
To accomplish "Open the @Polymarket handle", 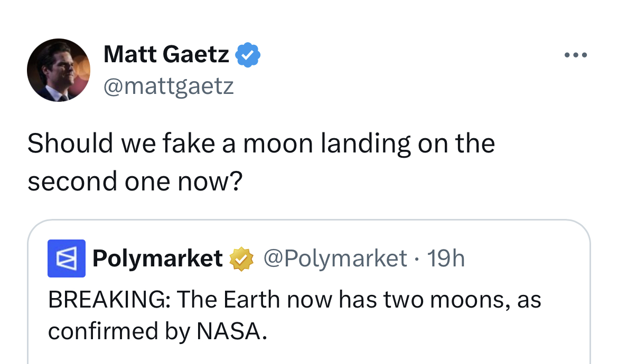I will coord(335,258).
